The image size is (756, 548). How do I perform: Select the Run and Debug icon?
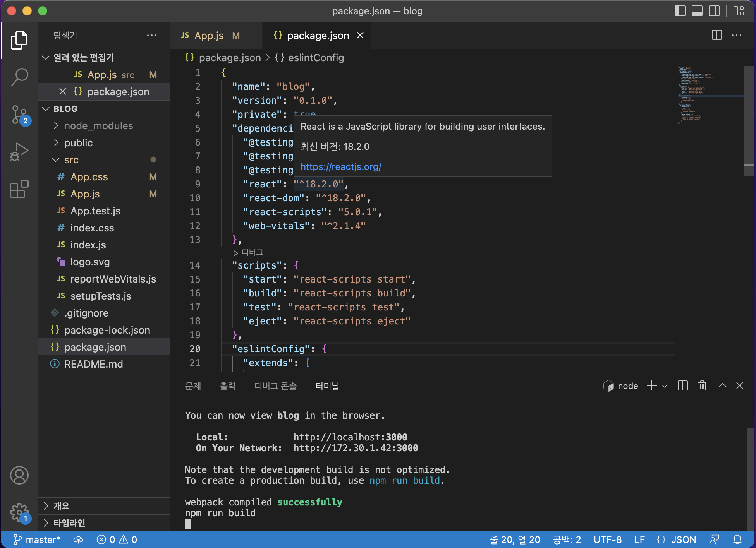(x=20, y=151)
